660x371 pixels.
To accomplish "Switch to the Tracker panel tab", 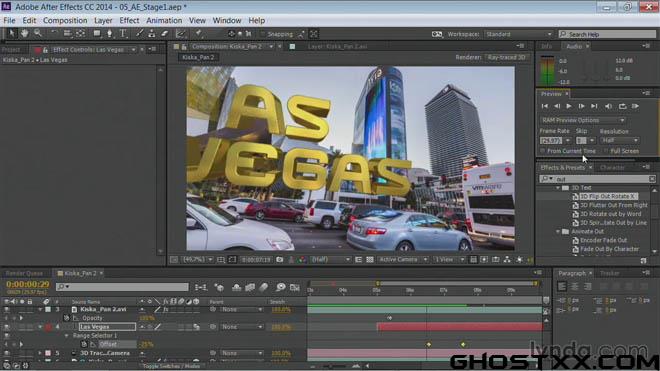I will point(609,273).
